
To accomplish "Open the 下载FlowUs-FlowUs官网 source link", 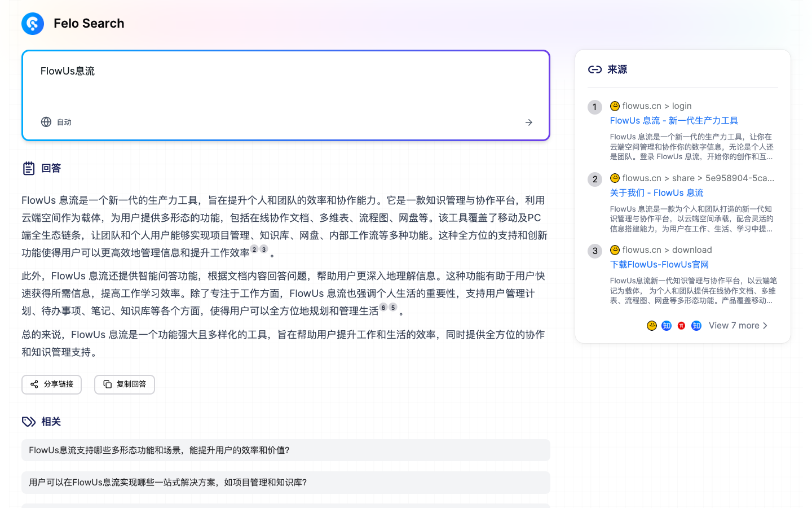I will pyautogui.click(x=660, y=264).
